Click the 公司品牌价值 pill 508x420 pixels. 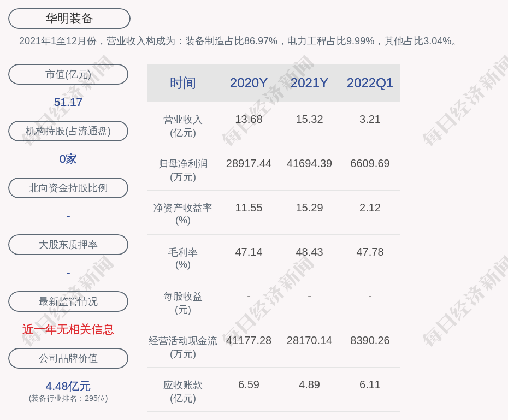[68, 358]
